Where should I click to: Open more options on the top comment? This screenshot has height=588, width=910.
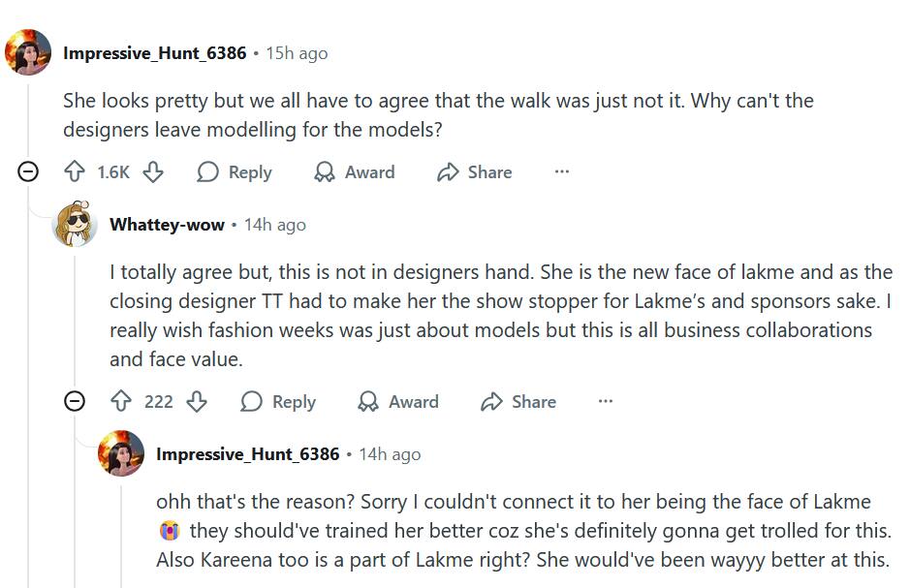pos(562,172)
